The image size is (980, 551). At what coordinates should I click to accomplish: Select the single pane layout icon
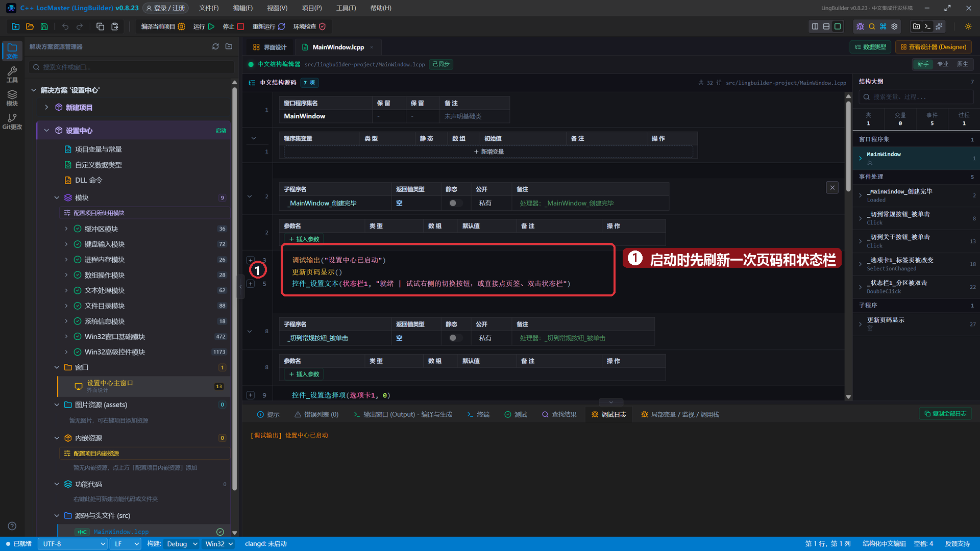coord(838,27)
